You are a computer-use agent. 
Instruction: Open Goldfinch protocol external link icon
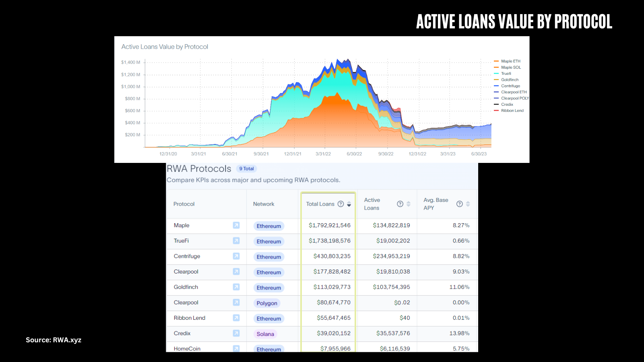coord(236,287)
